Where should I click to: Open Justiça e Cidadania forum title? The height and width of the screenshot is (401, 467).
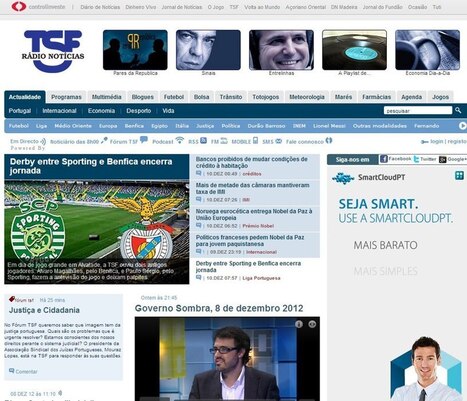coord(44,310)
